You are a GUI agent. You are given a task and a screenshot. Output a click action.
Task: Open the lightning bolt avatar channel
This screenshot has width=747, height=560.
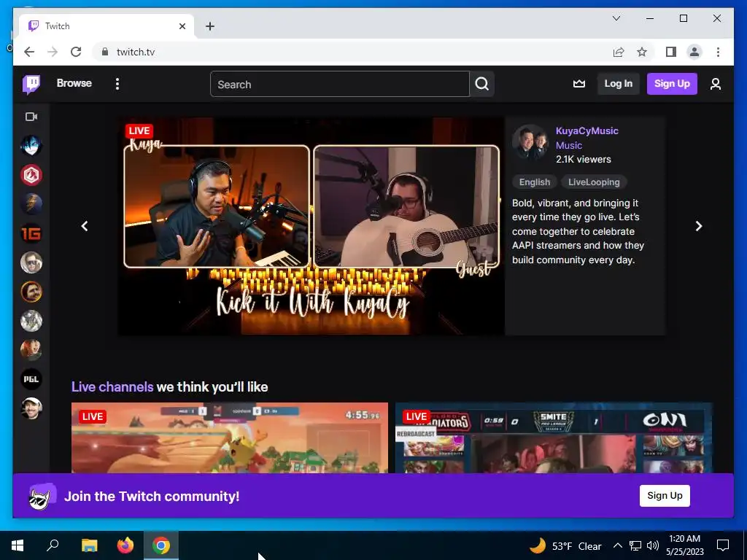[x=31, y=204]
